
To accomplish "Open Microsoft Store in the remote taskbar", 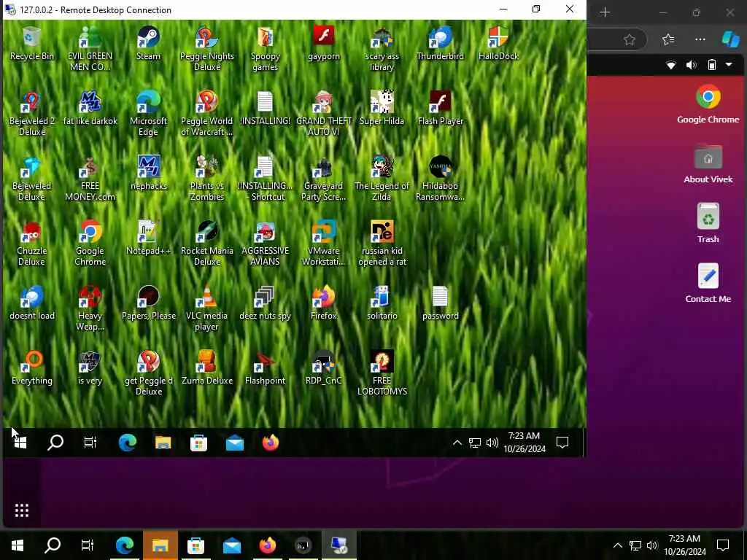I will [x=198, y=443].
